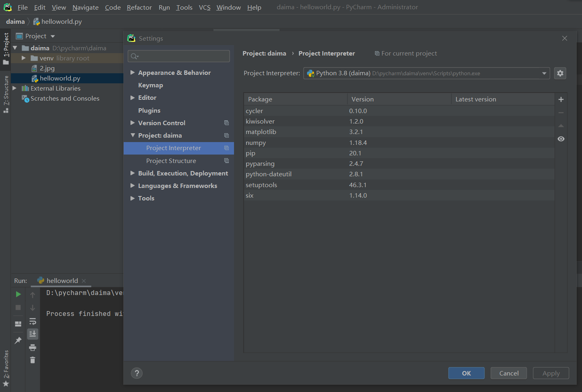The width and height of the screenshot is (582, 392).
Task: Open the Help menu
Action: [254, 7]
